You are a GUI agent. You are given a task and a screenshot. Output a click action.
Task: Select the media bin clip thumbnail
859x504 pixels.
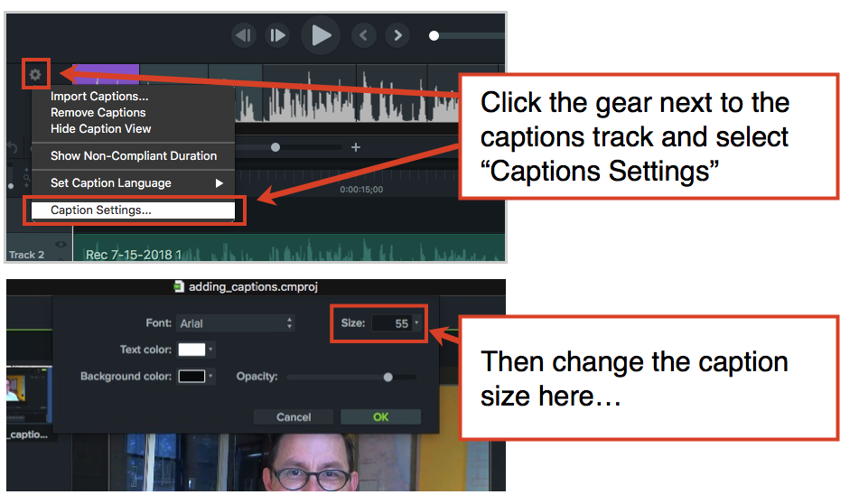[29, 393]
